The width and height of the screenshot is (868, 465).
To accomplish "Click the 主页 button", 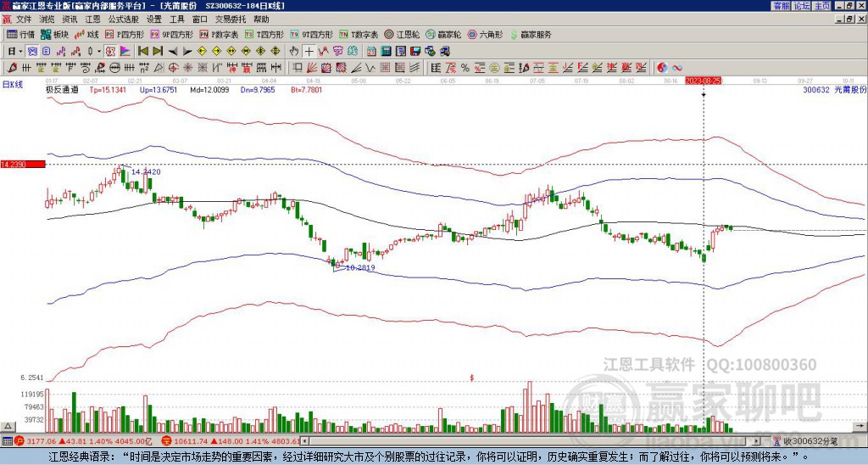I will click(x=821, y=6).
